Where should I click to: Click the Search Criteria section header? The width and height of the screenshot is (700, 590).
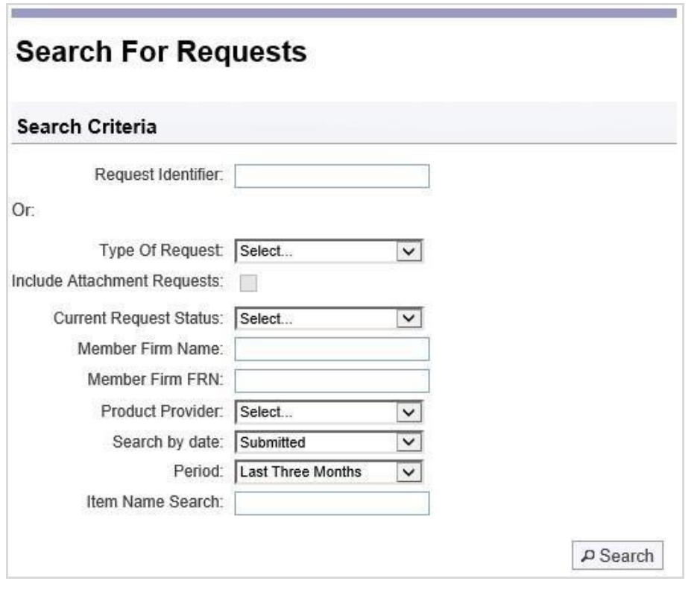point(87,127)
